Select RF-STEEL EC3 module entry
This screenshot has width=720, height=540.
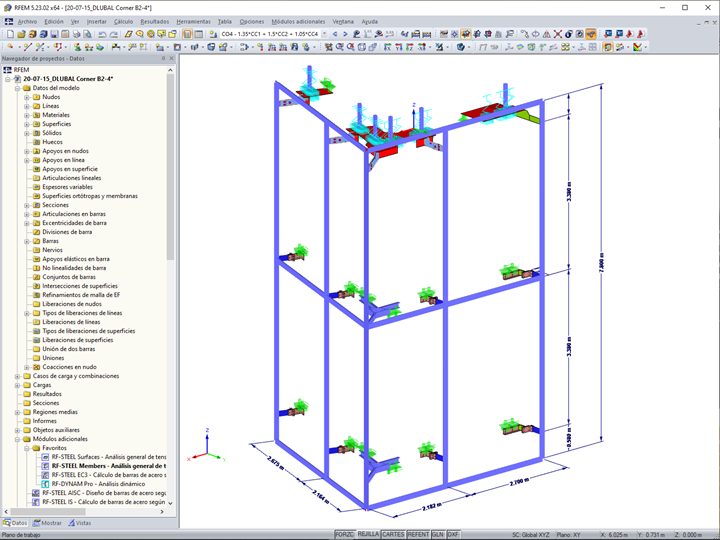pos(104,475)
